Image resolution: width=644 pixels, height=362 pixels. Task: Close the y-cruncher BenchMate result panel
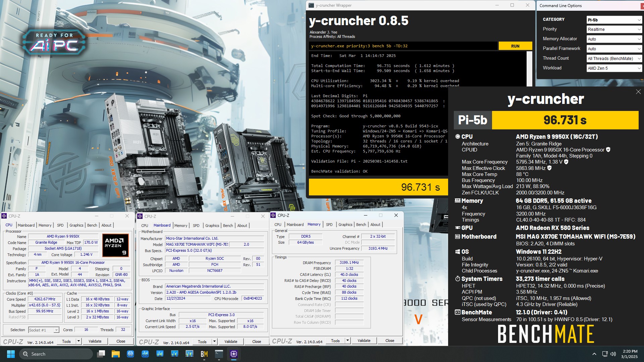coord(638,92)
